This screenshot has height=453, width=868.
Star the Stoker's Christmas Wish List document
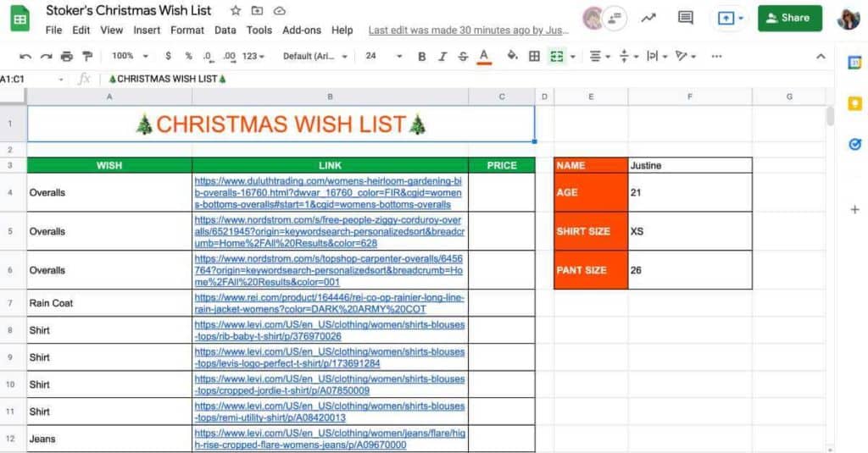coord(236,10)
